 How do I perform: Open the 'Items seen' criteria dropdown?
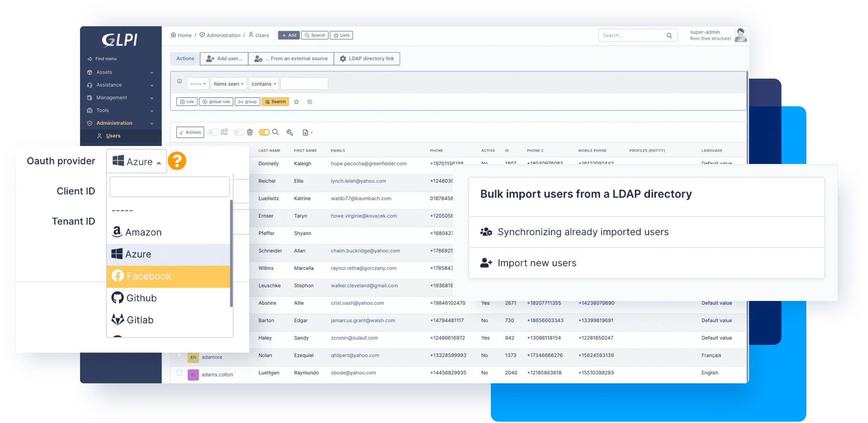click(x=228, y=84)
